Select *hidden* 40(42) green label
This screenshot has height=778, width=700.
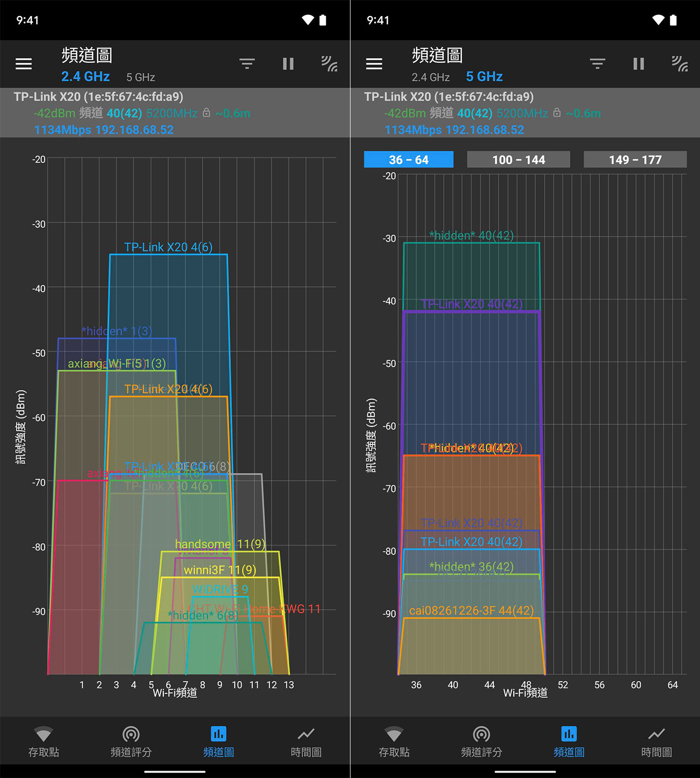(472, 235)
